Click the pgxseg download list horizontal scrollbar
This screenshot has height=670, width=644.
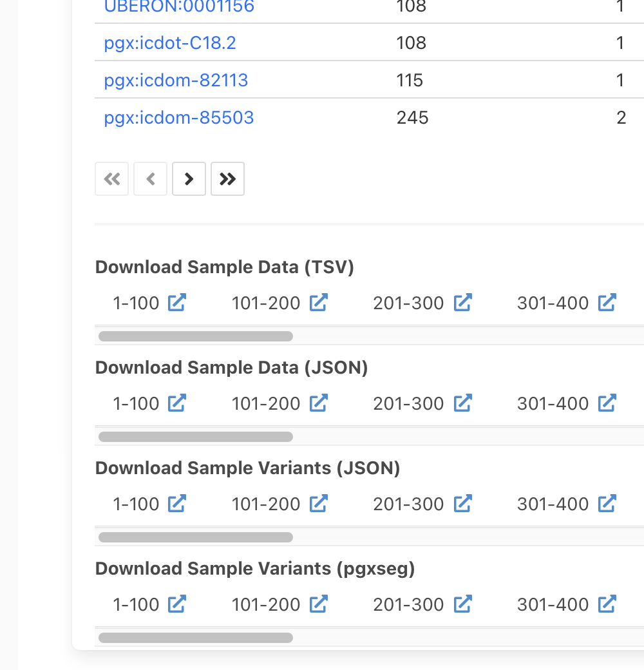tap(196, 638)
